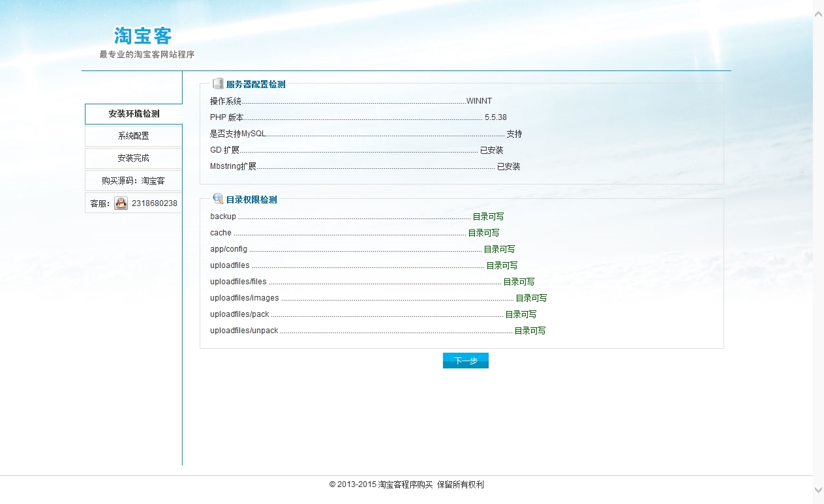Click the cache directory name
824x504 pixels.
coord(221,233)
